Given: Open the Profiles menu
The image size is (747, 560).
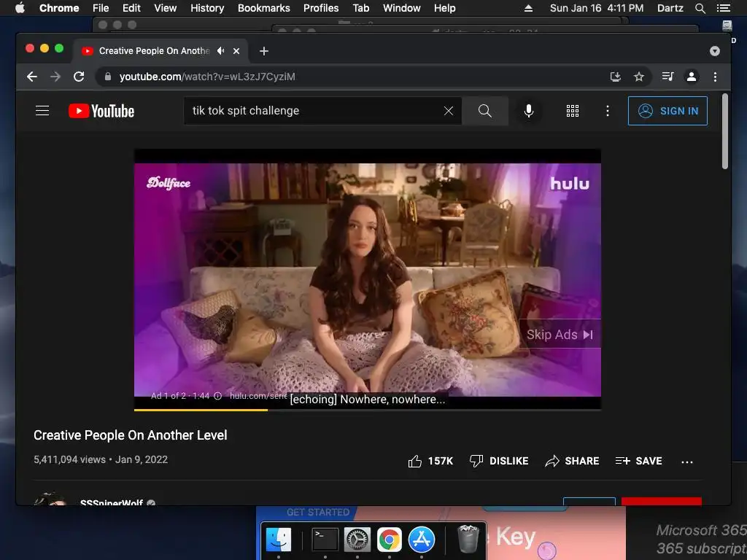Looking at the screenshot, I should 321,8.
